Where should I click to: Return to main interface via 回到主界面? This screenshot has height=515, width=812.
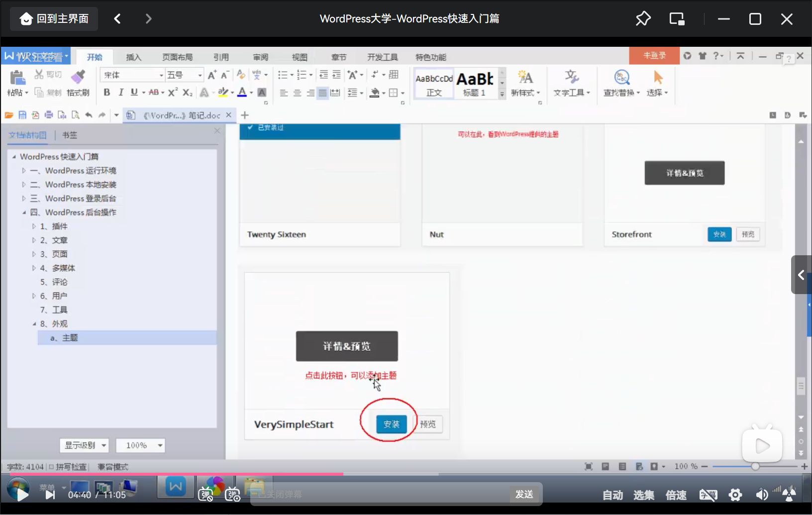pos(54,19)
